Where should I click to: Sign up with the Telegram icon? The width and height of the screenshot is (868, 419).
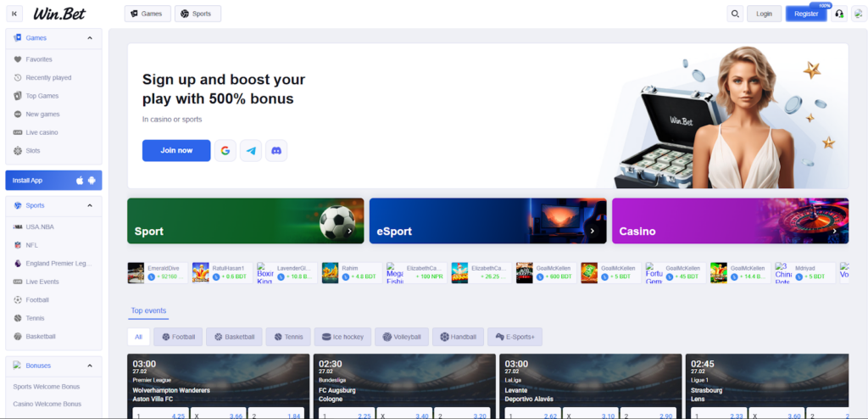point(251,151)
